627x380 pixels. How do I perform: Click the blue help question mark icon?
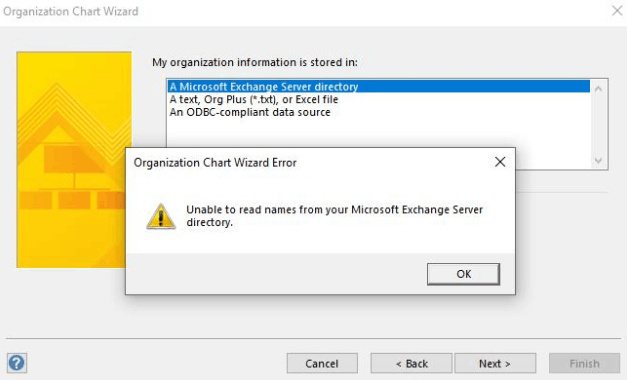(x=16, y=363)
